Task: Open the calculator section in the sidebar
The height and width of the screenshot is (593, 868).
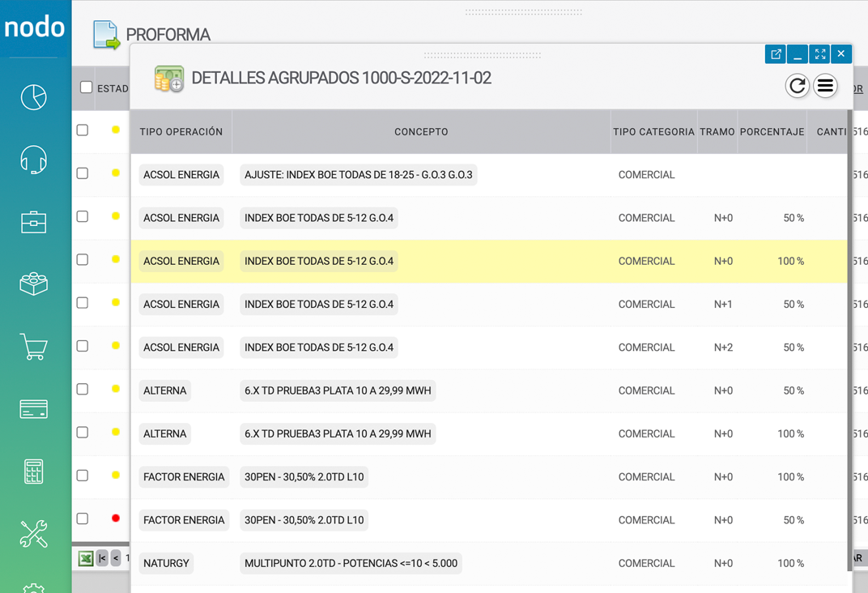Action: (x=34, y=471)
